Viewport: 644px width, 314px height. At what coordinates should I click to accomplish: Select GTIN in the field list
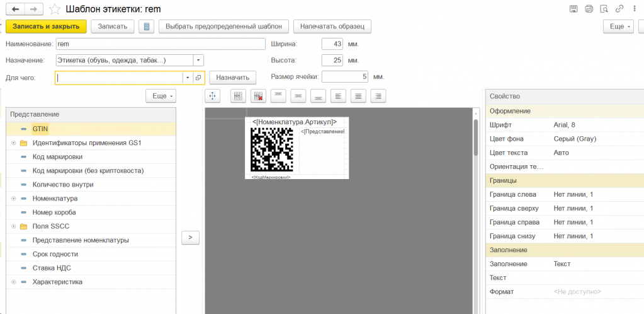coord(91,129)
